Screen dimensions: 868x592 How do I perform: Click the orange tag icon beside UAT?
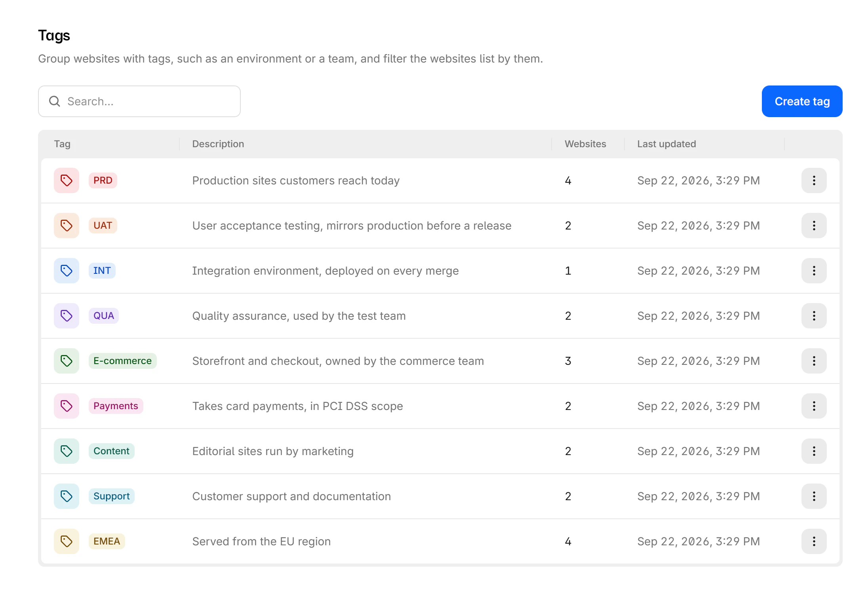click(67, 226)
